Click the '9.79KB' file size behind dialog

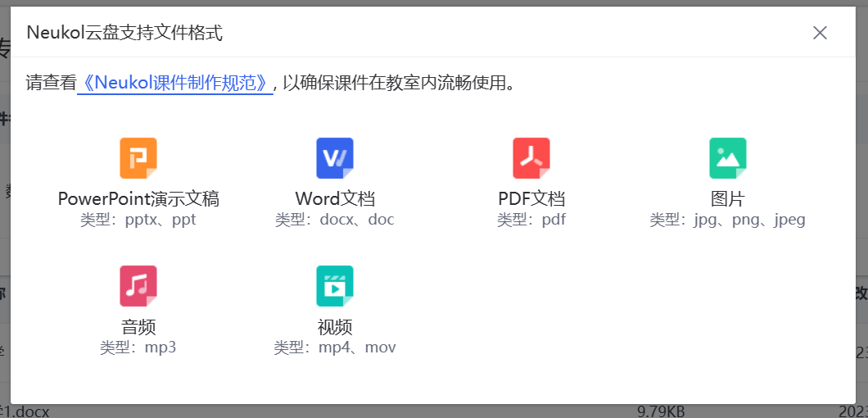coord(661,411)
